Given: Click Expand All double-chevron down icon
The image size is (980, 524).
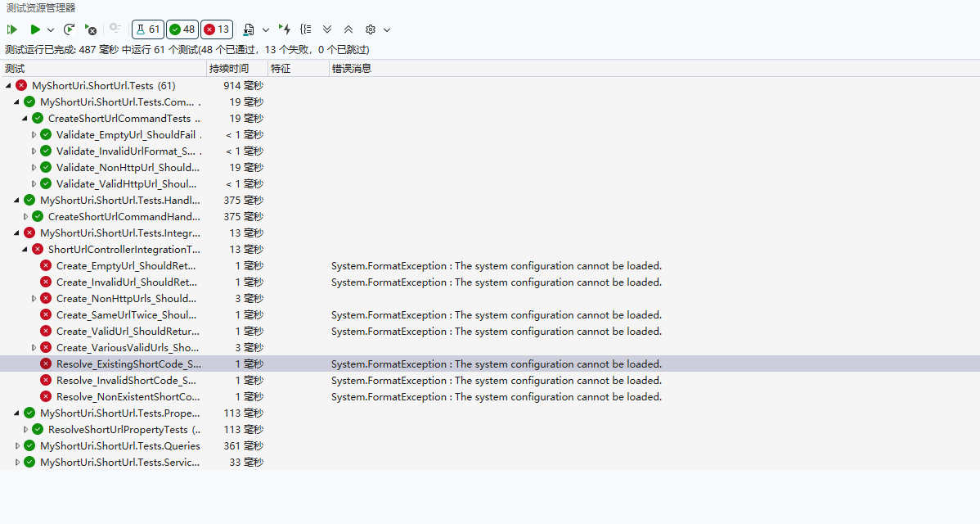Looking at the screenshot, I should (327, 29).
